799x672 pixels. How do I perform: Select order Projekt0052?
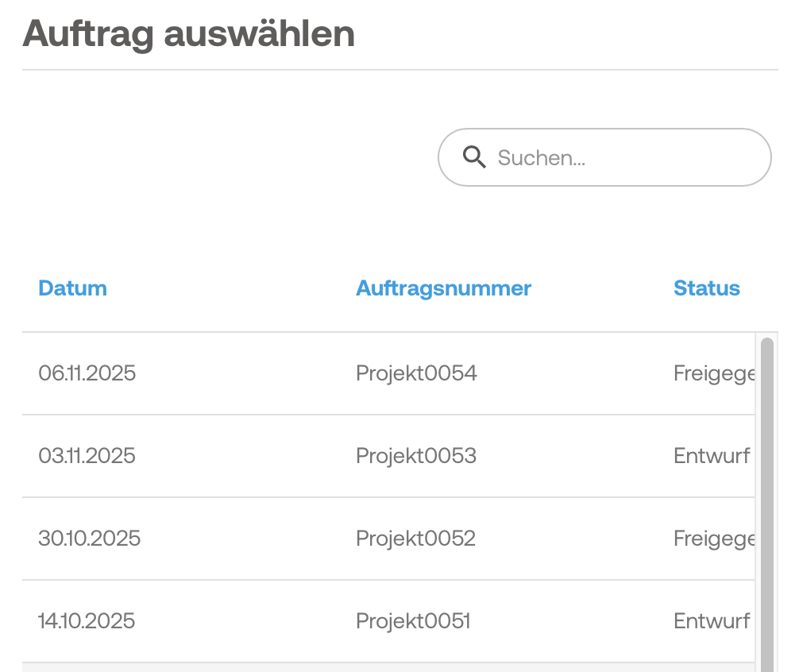415,539
